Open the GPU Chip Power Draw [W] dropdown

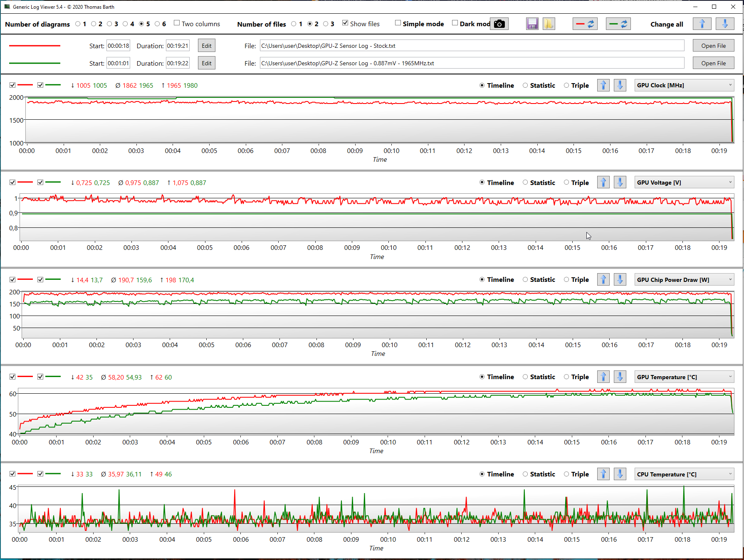point(684,280)
